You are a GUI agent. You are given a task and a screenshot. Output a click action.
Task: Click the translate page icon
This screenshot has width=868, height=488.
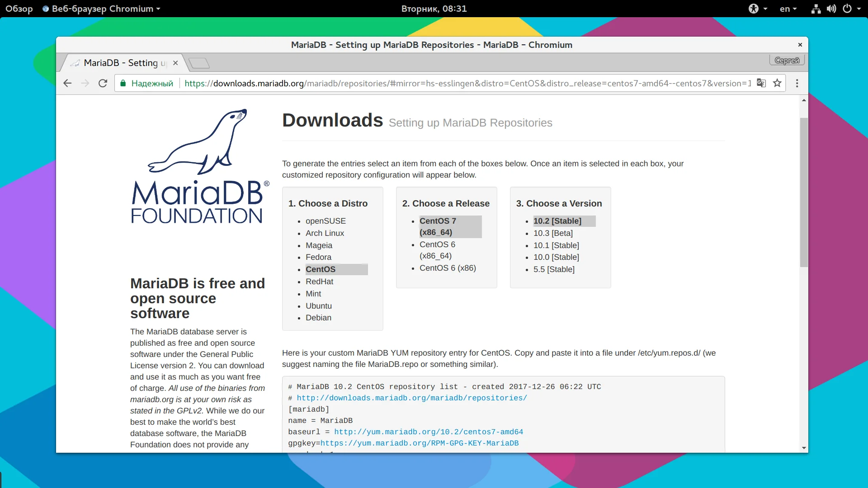[x=761, y=83]
